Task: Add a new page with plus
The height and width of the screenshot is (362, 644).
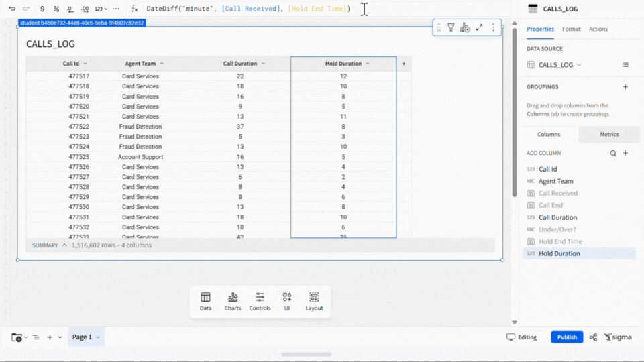Action: tap(50, 337)
